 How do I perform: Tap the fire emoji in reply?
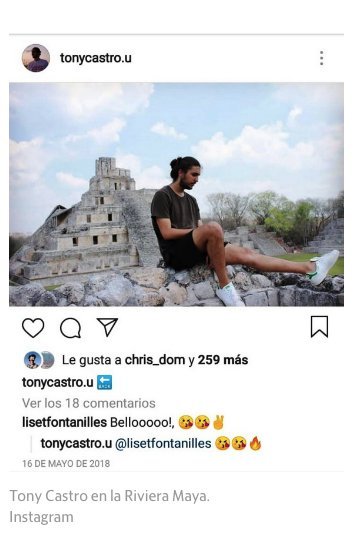coord(255,444)
